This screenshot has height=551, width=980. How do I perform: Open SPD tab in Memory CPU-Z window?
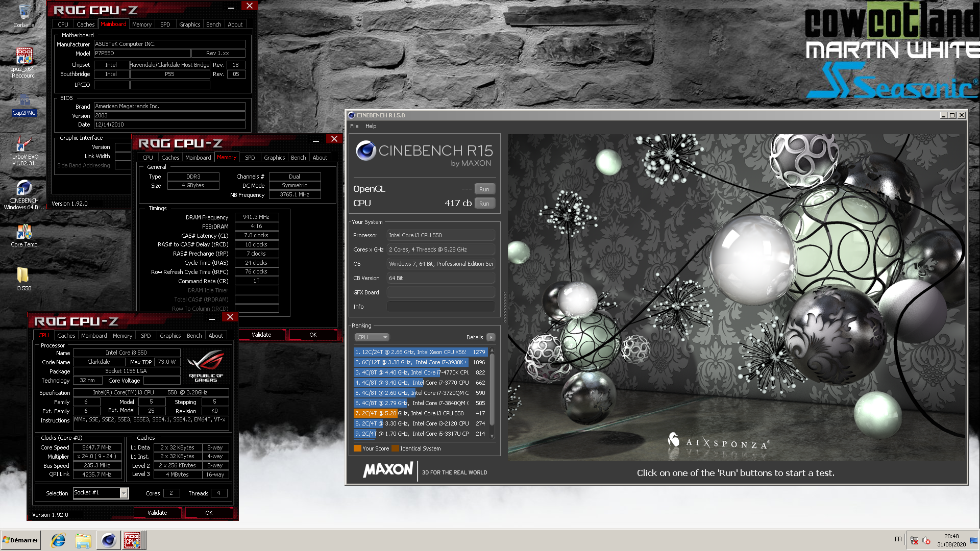click(250, 158)
